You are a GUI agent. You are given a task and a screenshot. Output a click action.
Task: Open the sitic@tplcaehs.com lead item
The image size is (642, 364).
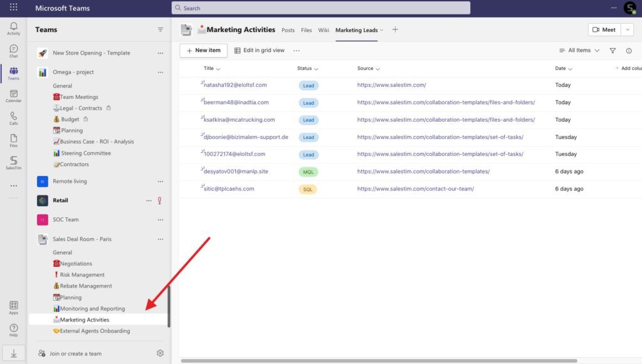(x=229, y=189)
